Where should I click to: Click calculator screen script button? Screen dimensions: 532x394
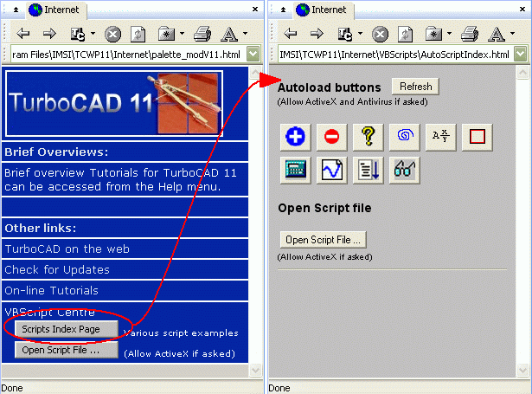tap(295, 171)
